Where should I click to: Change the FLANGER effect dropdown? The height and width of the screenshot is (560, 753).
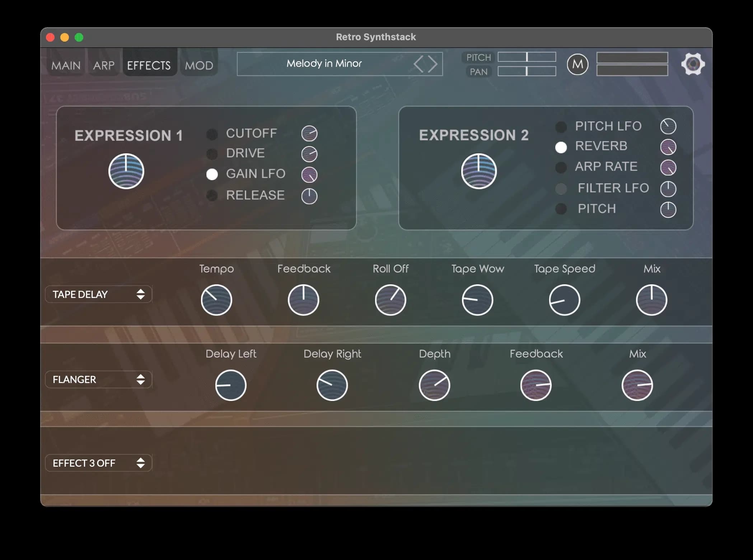click(98, 379)
